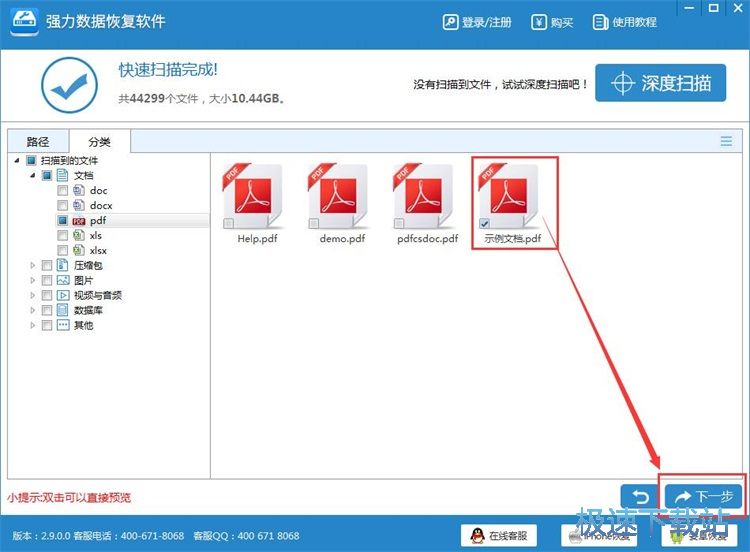Expand the video and audio category (视频与音频)
This screenshot has height=552, width=750.
33,295
